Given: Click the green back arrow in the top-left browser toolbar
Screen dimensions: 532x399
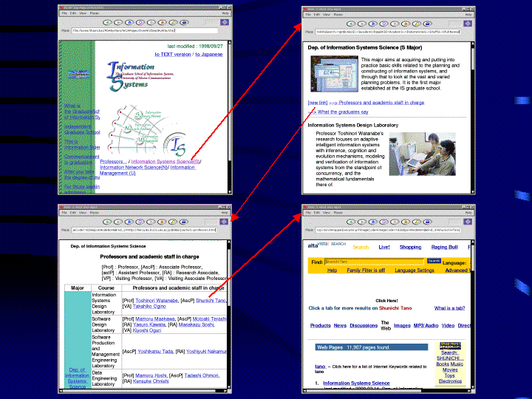Looking at the screenshot, I should coord(108,22).
